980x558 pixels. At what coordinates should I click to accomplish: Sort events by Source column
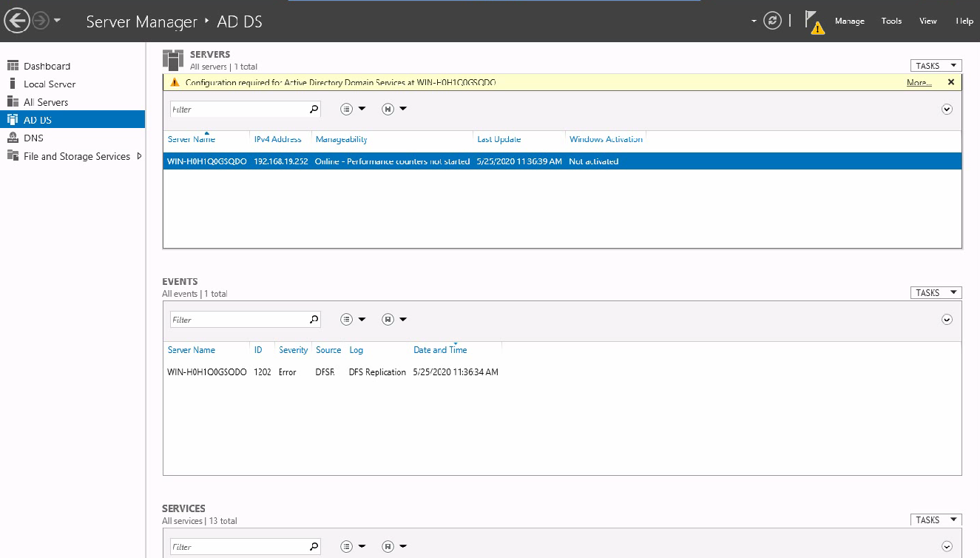coord(328,350)
